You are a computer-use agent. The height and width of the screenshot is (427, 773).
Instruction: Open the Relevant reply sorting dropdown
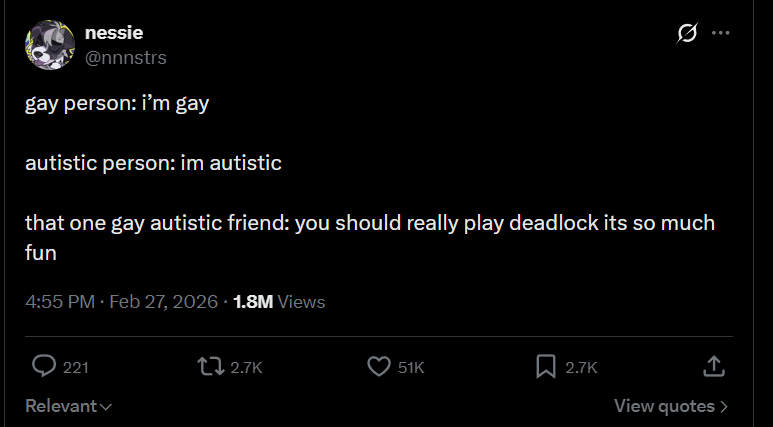point(69,406)
